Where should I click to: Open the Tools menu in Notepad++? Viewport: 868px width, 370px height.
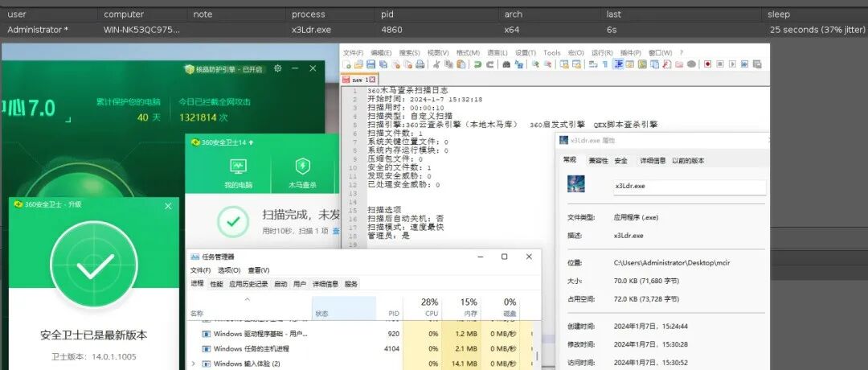[x=552, y=52]
